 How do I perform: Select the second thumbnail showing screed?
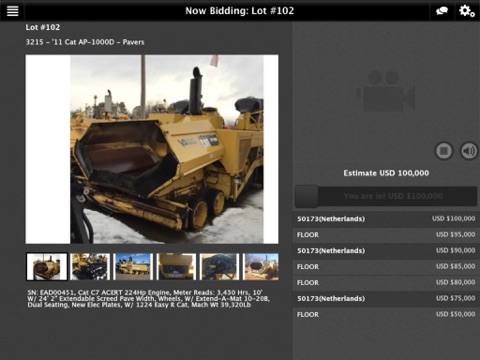click(90, 267)
